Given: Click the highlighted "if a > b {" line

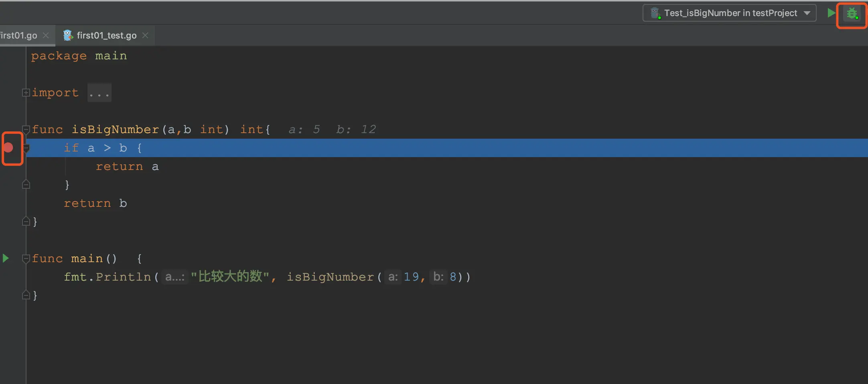Looking at the screenshot, I should point(447,148).
